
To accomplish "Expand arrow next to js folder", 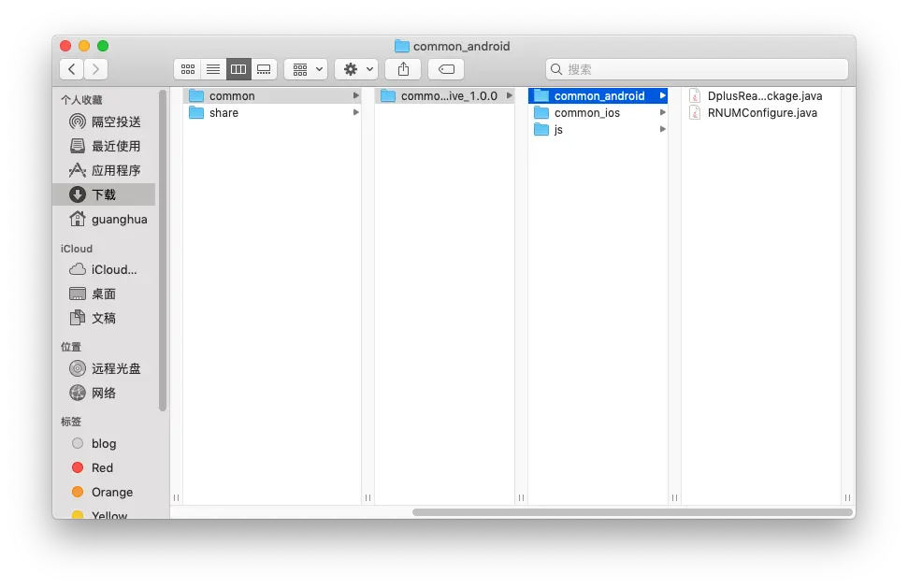I will pos(662,129).
